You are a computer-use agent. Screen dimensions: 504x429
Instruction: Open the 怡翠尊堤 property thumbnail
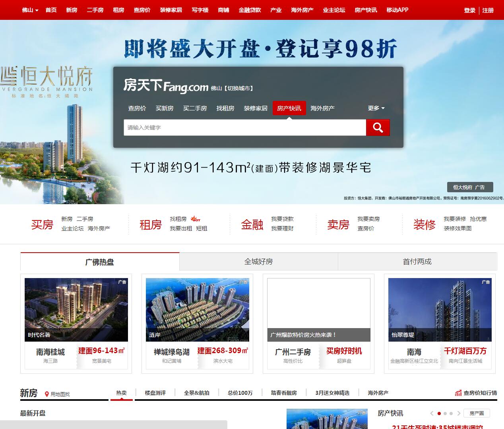[x=440, y=310]
